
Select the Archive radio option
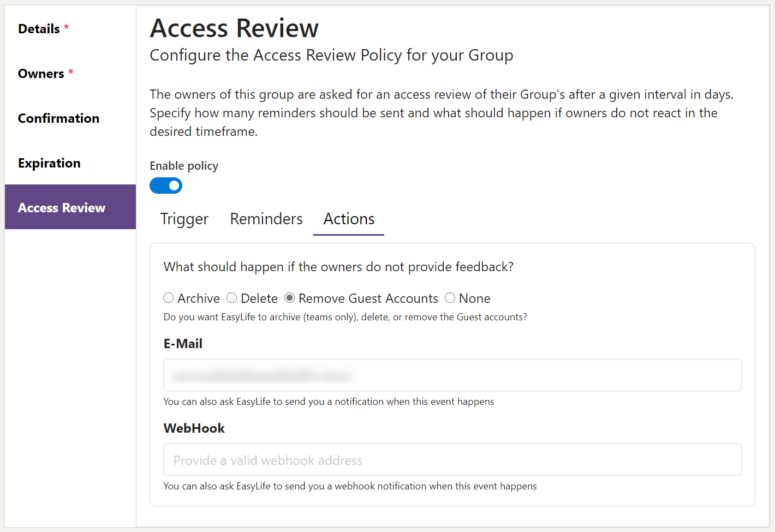(x=168, y=298)
